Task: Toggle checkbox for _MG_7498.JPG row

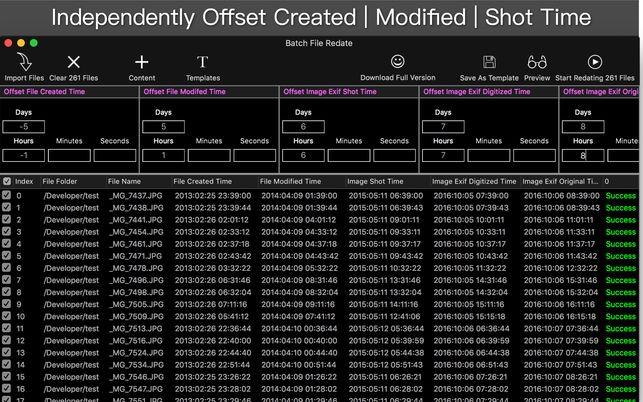Action: tap(7, 292)
